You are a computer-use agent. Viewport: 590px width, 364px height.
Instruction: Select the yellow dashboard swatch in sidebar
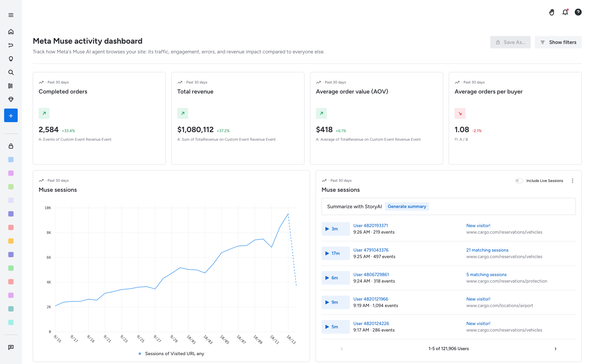11,241
